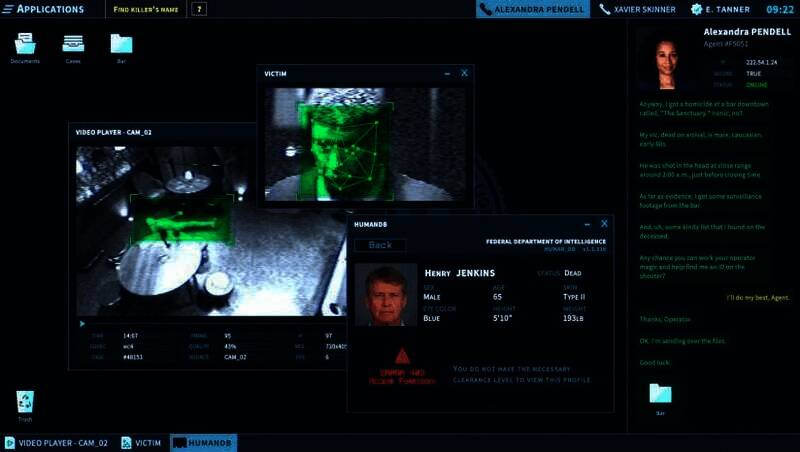
Task: Open the Bar folder on the desktop
Action: [121, 45]
